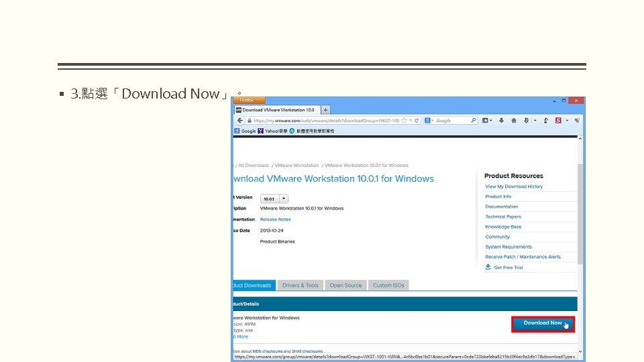This screenshot has height=362, width=644.
Task: Open the version 10.0.1 dropdown
Action: (274, 198)
